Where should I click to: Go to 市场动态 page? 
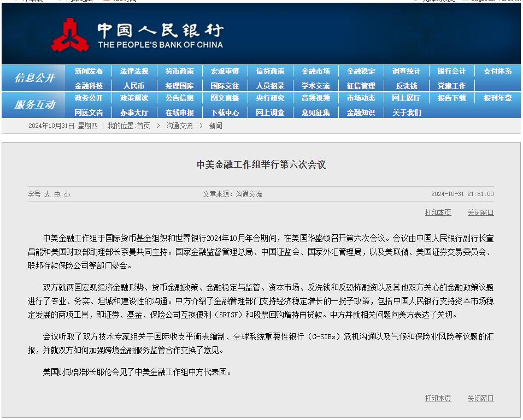[361, 98]
